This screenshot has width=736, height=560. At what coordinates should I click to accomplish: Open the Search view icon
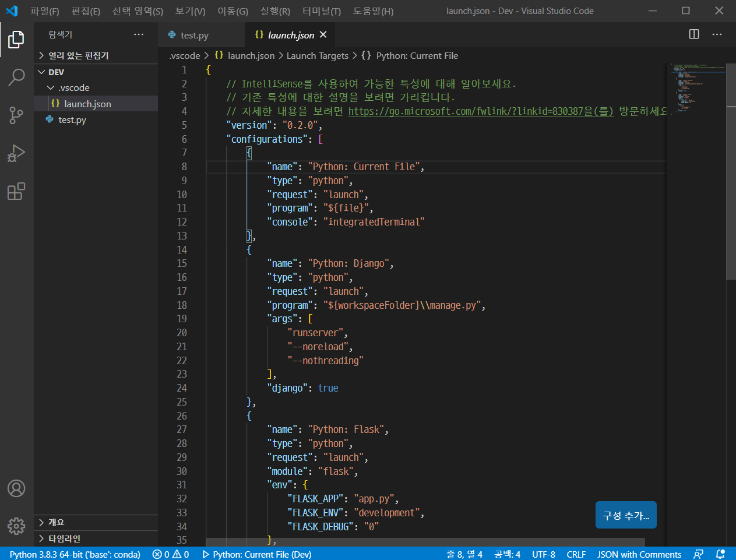coord(16,77)
